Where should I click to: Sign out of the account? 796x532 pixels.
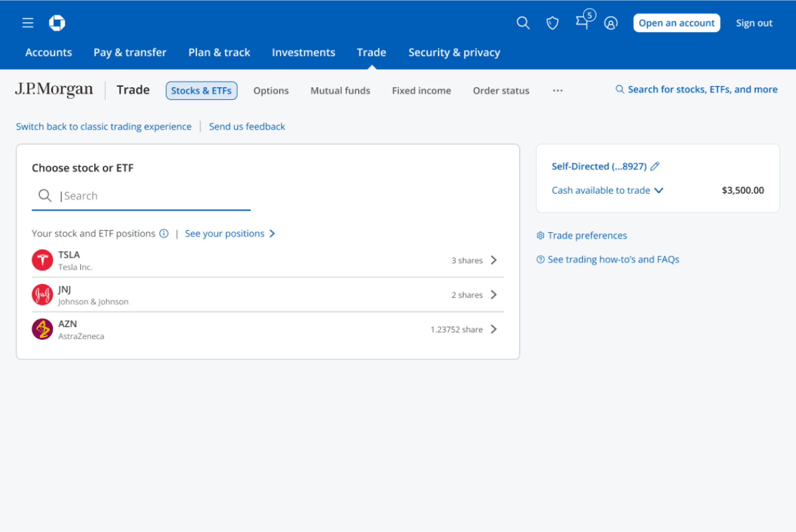click(754, 23)
